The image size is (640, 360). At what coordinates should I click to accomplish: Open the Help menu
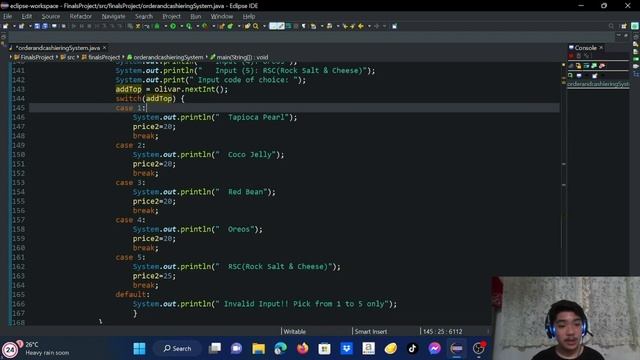coord(249,16)
